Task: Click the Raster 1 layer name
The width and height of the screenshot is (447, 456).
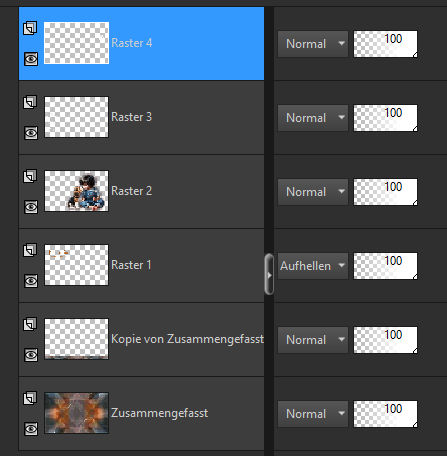Action: click(x=131, y=265)
